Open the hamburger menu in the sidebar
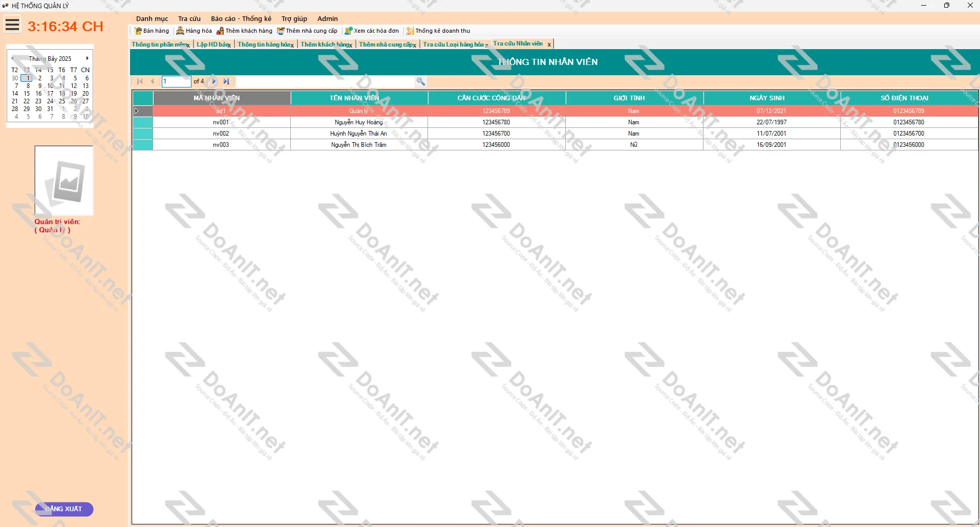 tap(13, 25)
